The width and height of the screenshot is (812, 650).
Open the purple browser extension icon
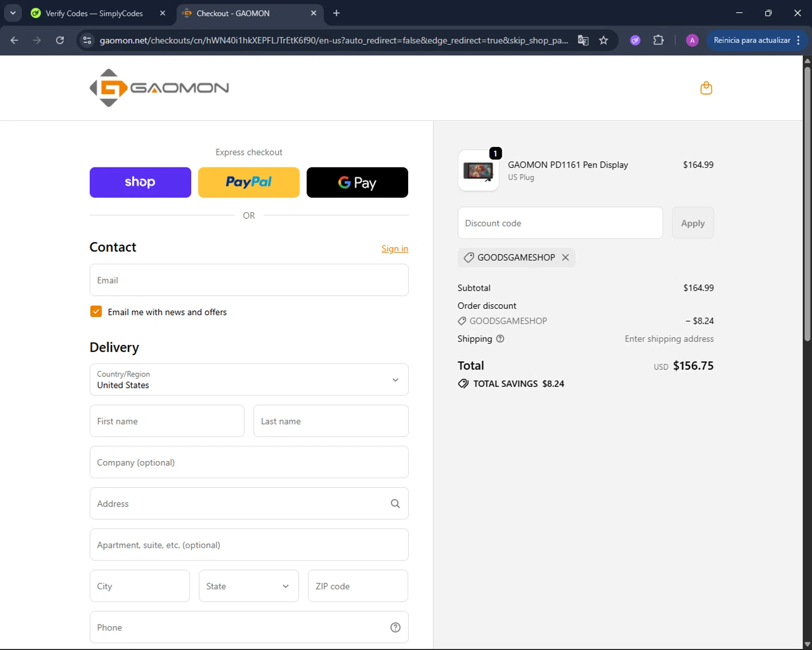pos(636,40)
